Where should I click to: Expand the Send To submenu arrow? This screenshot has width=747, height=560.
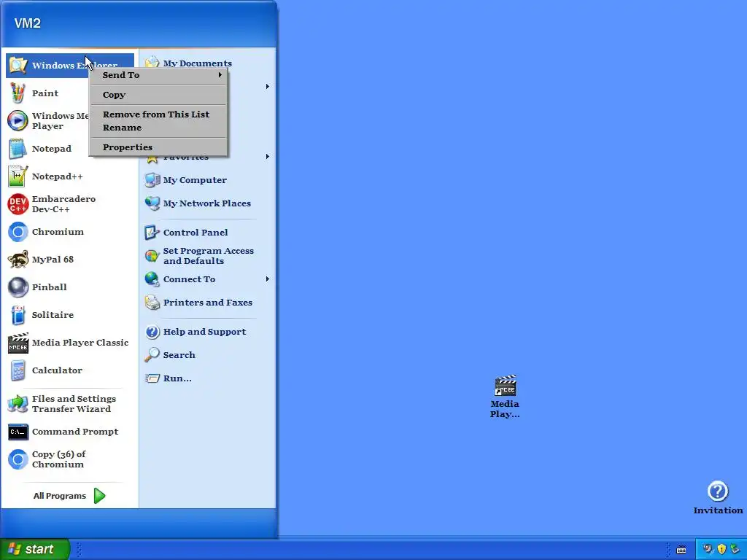tap(220, 75)
